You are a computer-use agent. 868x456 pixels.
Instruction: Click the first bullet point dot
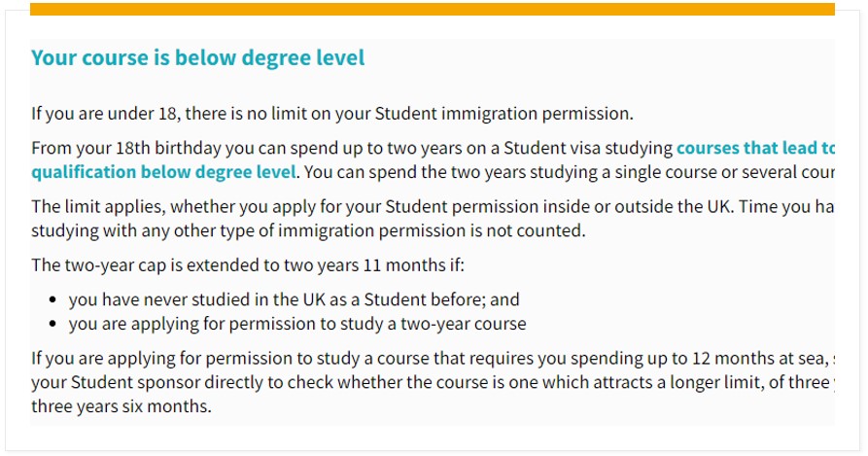[x=53, y=299]
